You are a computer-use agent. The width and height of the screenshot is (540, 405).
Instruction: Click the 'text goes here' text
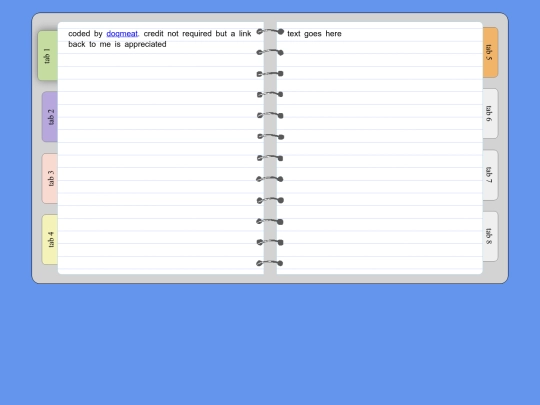(x=314, y=34)
